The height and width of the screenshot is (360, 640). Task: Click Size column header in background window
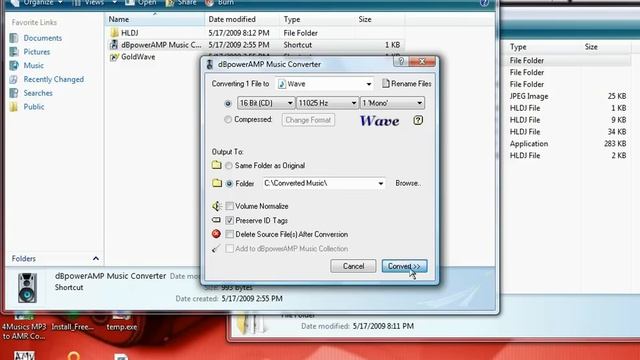point(591,47)
